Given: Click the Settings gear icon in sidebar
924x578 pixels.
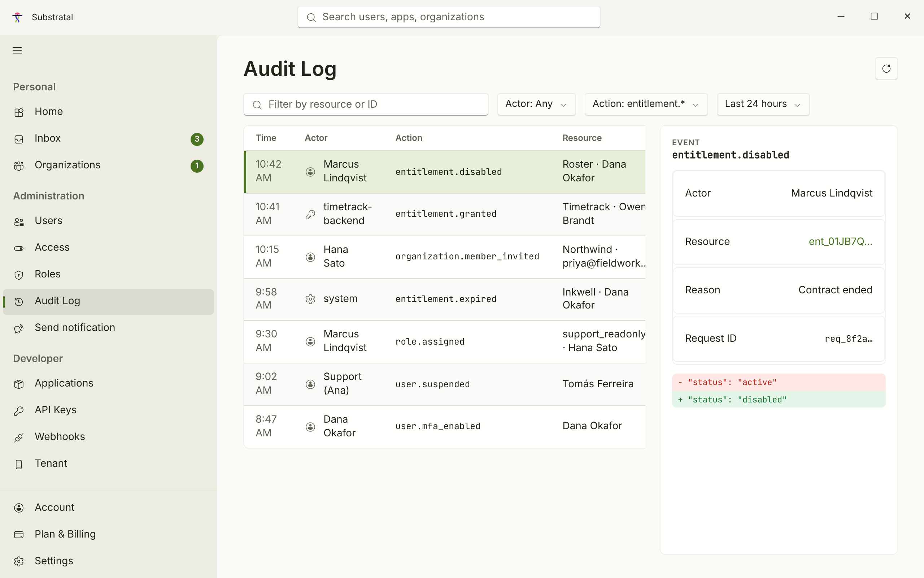Looking at the screenshot, I should (19, 561).
